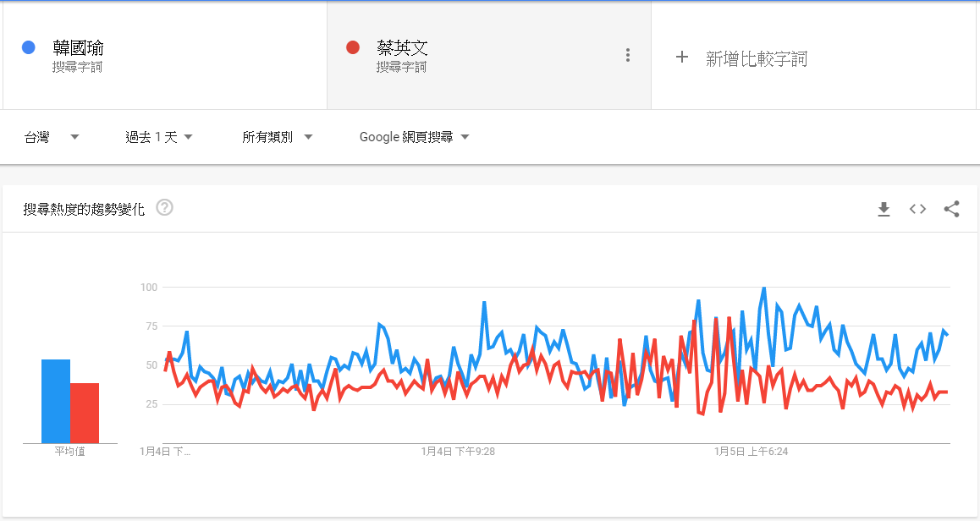980x521 pixels.
Task: Click the 1月5日 上午6:24 axis label
Action: tap(752, 452)
